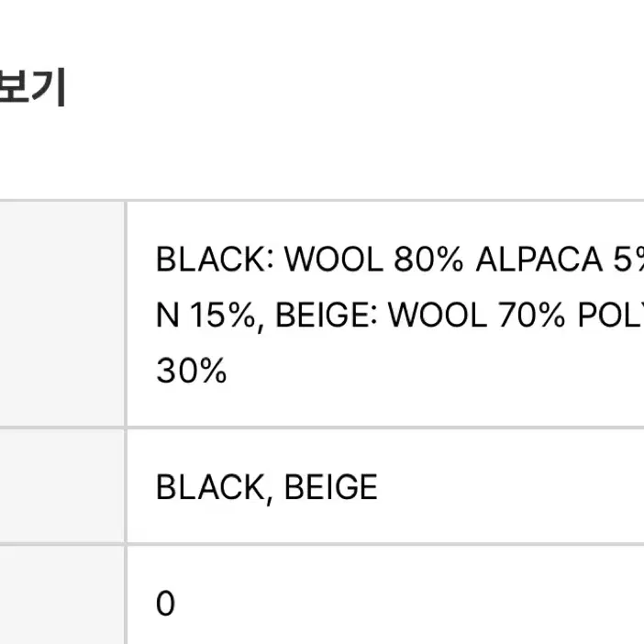The height and width of the screenshot is (644, 644).
Task: Click the "5%" after ALPACA
Action: pyautogui.click(x=628, y=260)
